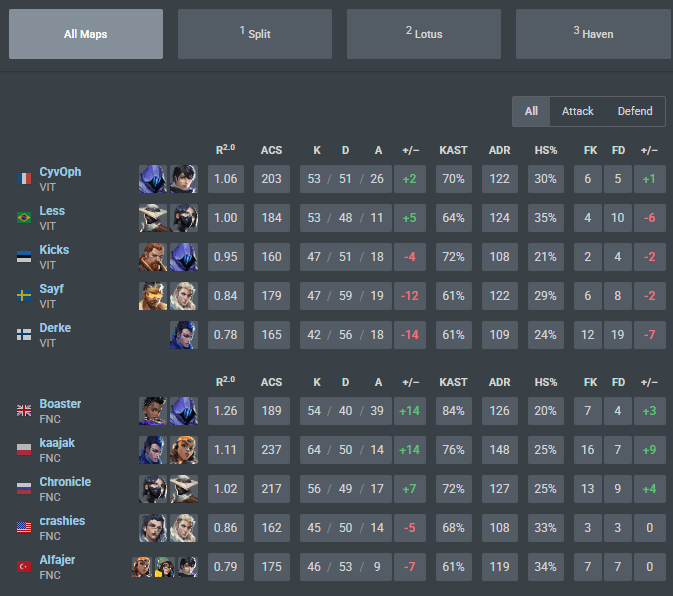673x596 pixels.
Task: Select the Defend side filter
Action: (635, 112)
